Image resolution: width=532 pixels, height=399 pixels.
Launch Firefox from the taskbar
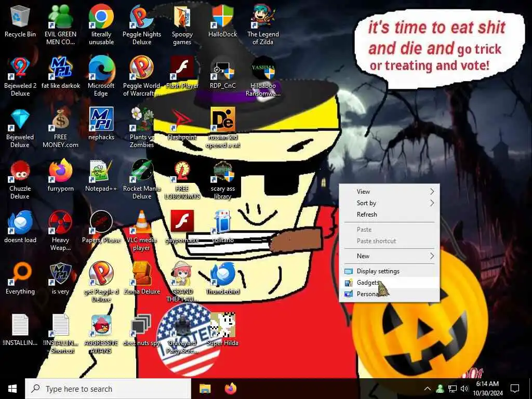[x=231, y=389]
